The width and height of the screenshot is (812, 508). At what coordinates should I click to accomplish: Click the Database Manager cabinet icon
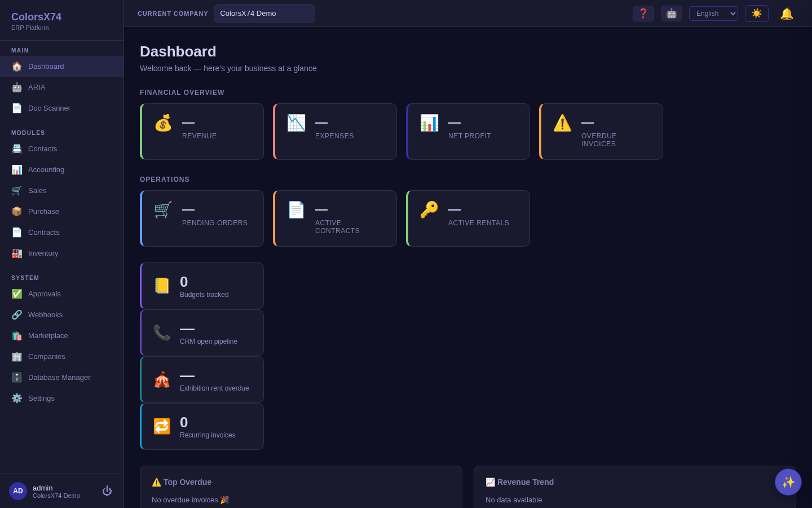click(x=17, y=378)
